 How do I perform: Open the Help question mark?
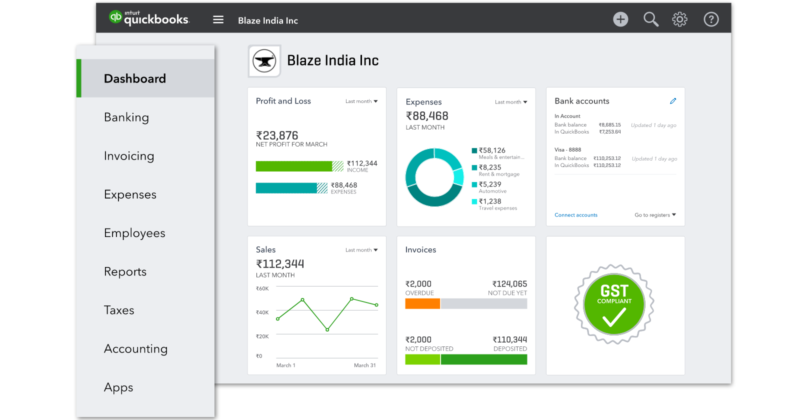(711, 19)
